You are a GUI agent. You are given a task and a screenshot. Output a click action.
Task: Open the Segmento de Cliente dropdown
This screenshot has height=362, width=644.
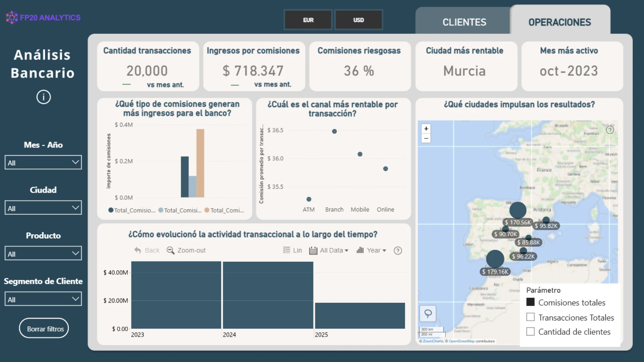coord(43,299)
